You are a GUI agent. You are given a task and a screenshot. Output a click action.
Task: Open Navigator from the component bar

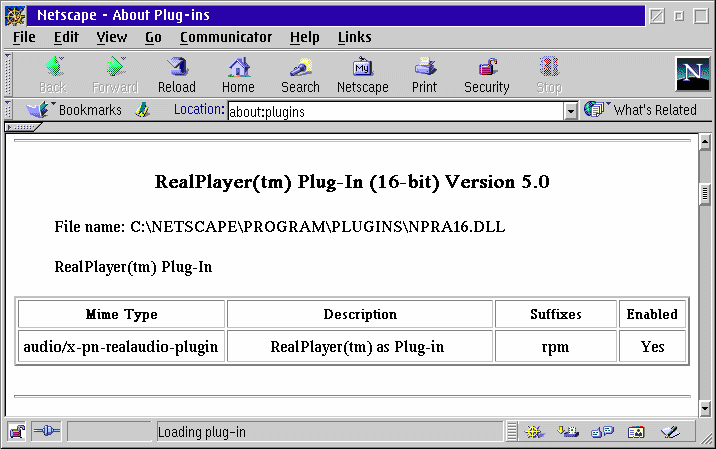point(534,432)
